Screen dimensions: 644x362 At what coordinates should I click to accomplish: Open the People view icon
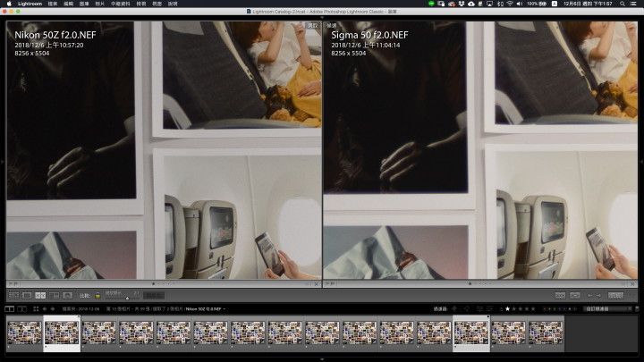point(67,296)
